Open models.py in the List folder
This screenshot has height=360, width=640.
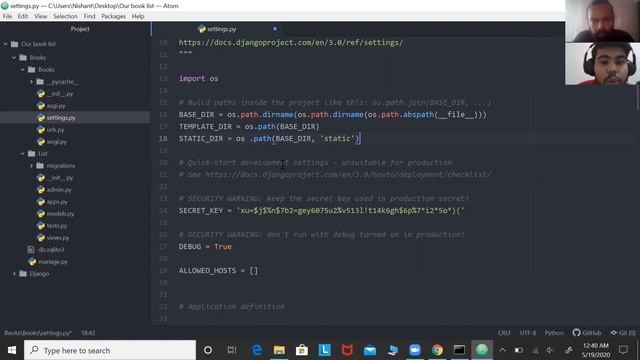(x=60, y=214)
